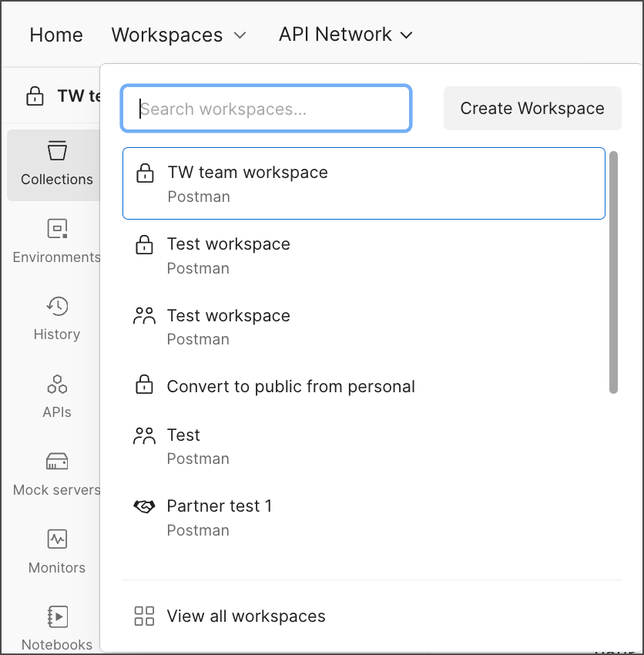Open Collections in the sidebar
The image size is (644, 655).
pos(56,164)
